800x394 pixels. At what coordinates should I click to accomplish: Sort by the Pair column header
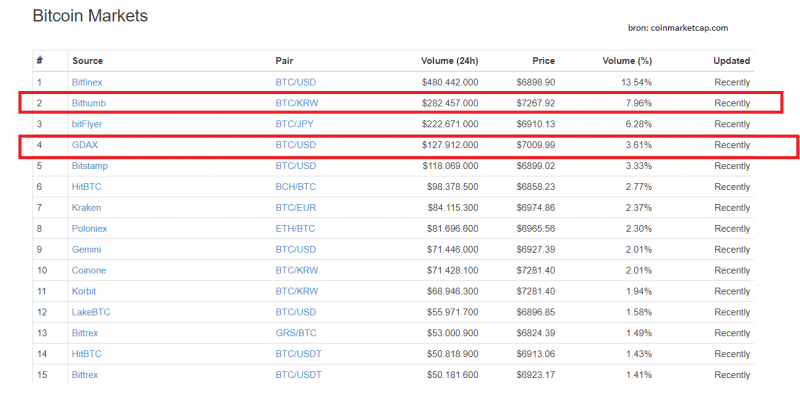[284, 61]
